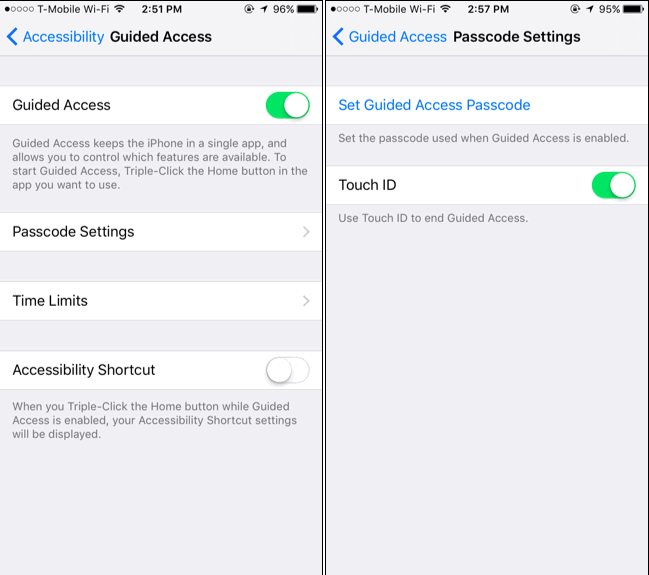Image resolution: width=649 pixels, height=575 pixels.
Task: Open the Time Limits row chevron
Action: [306, 301]
